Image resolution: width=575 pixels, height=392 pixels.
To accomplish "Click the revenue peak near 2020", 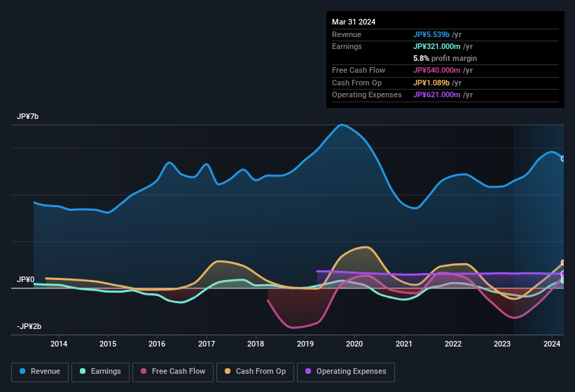I will (341, 125).
